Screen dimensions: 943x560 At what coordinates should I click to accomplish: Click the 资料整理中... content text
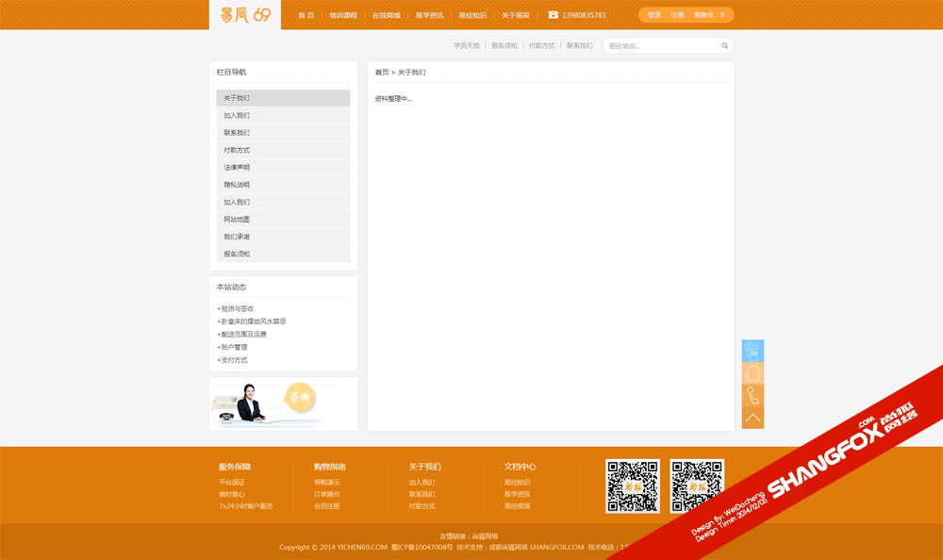coord(393,99)
